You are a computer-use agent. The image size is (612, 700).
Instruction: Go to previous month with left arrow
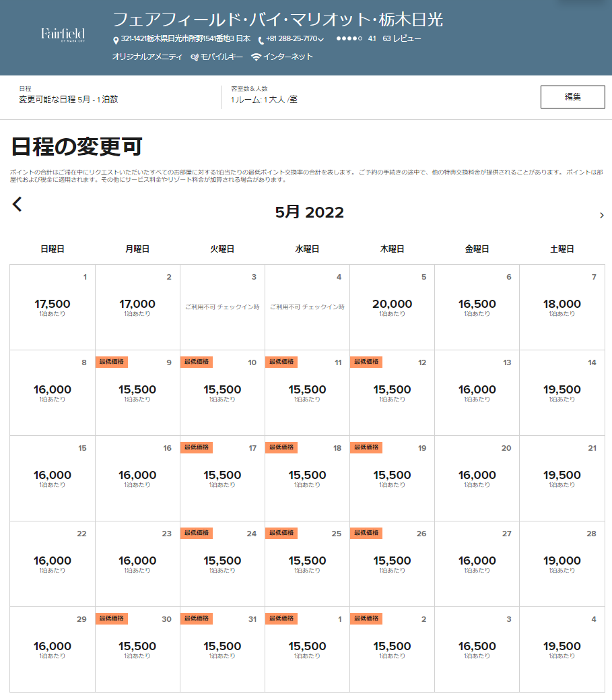pos(18,204)
